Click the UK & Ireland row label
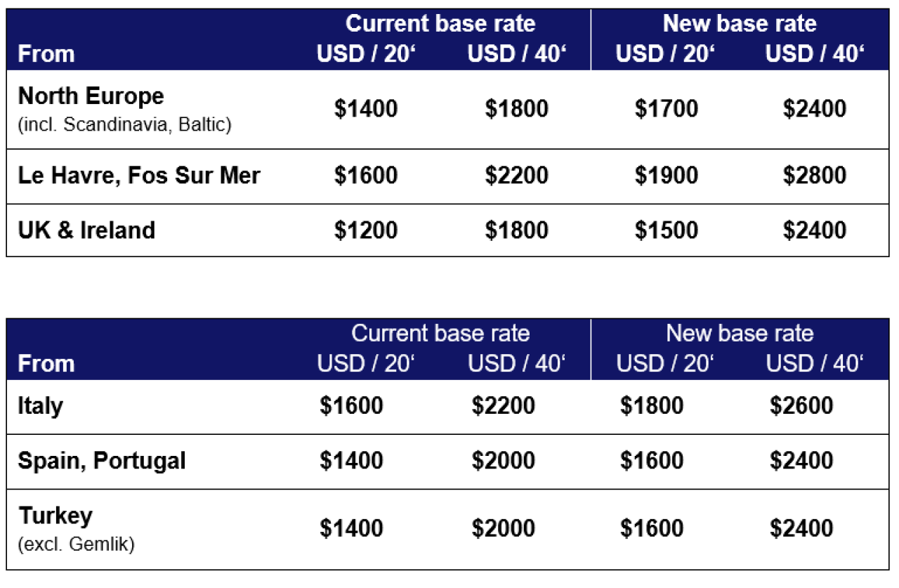This screenshot has width=899, height=588. tap(86, 230)
